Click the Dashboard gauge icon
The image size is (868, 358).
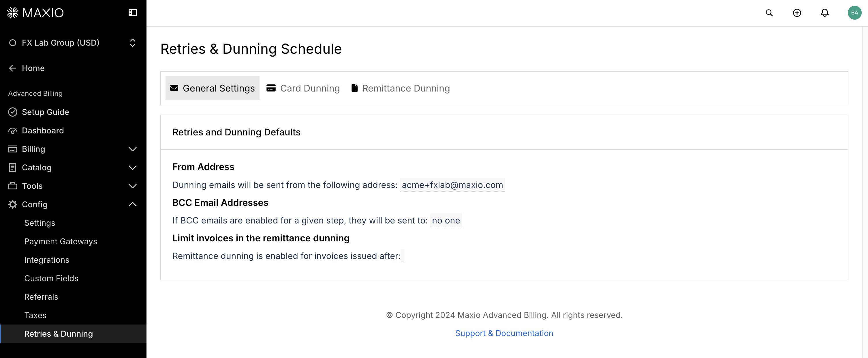pyautogui.click(x=13, y=130)
